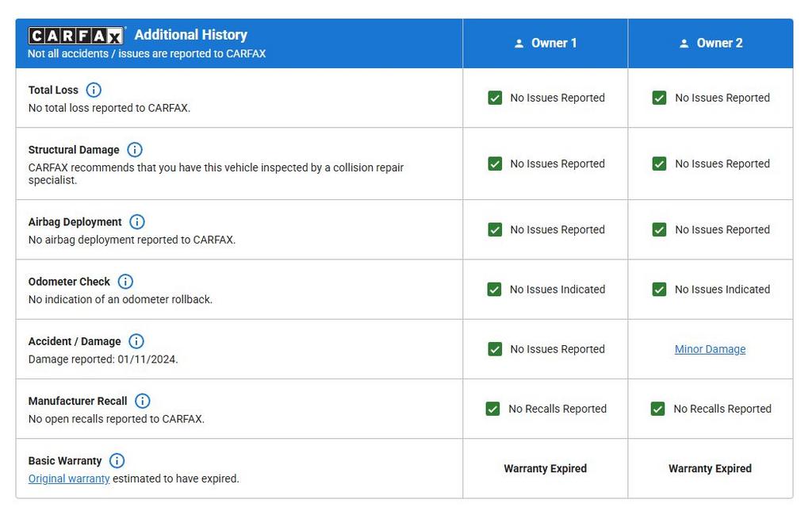Click Owner 1 Manufacturer Recall green checkmark
Viewport: 812px width, 515px height.
(492, 409)
